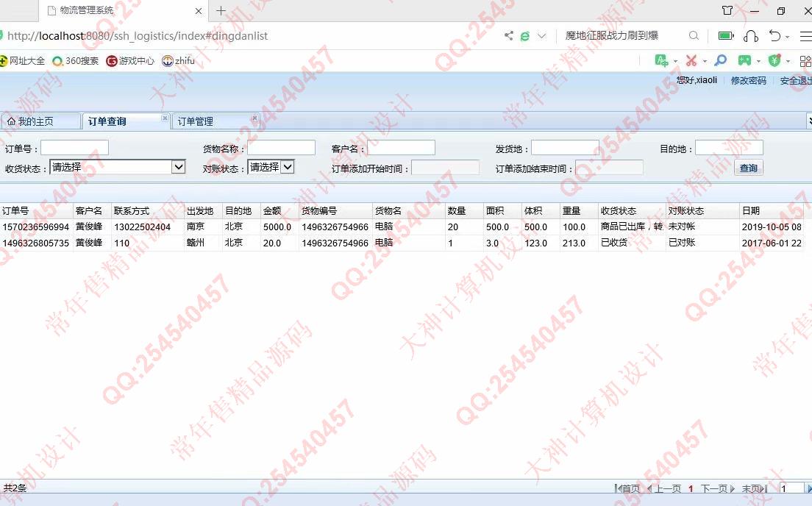Click the 日期 column header
812x506 pixels.
tap(772, 211)
